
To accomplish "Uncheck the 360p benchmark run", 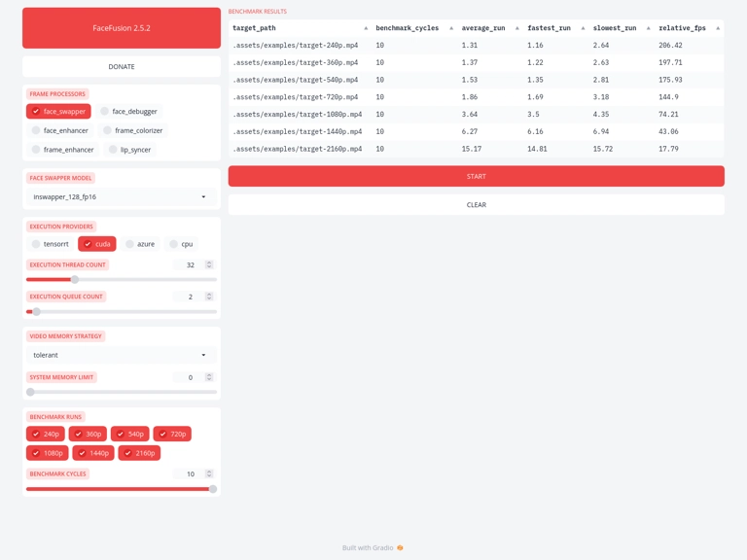I will click(88, 434).
